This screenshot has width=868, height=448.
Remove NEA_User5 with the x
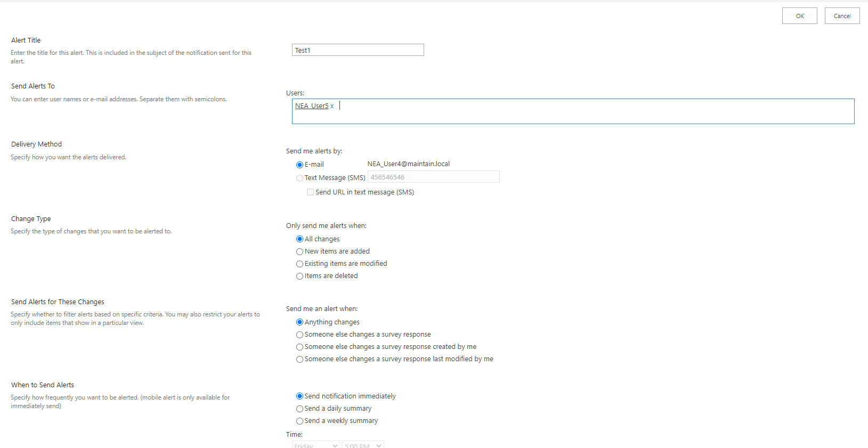pyautogui.click(x=332, y=106)
